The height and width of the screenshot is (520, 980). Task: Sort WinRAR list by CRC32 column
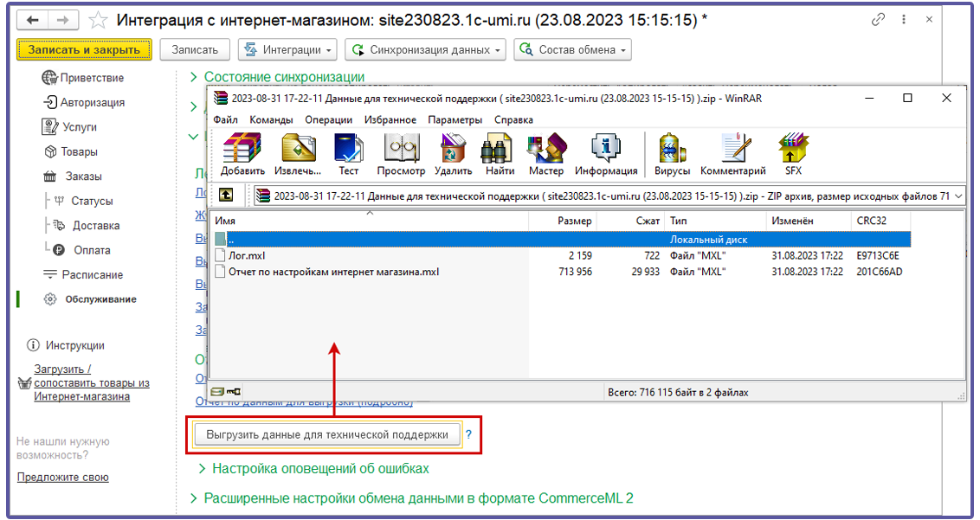tap(880, 221)
